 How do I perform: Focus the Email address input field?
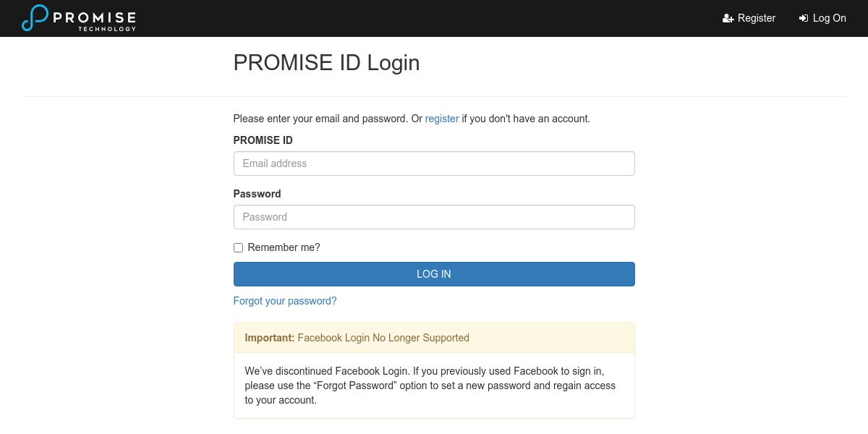coord(434,163)
